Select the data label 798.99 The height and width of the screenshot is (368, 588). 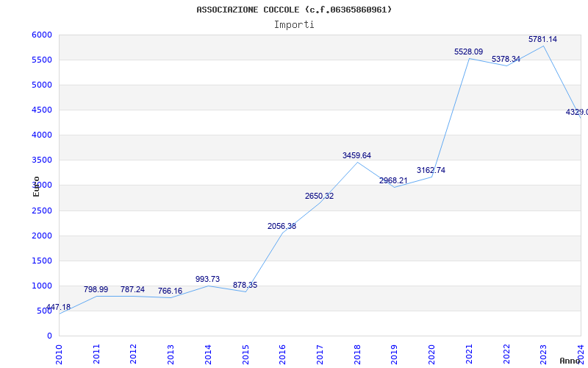tap(96, 289)
